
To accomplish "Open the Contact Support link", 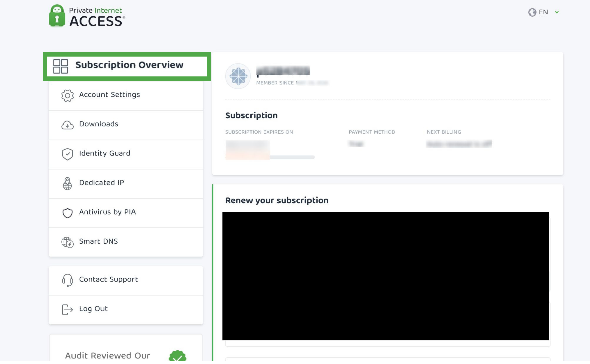I will [126, 280].
